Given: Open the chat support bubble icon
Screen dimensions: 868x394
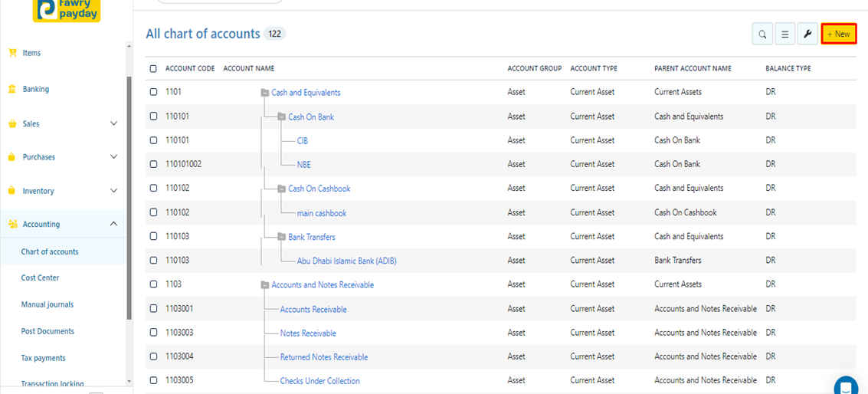Looking at the screenshot, I should point(846,386).
